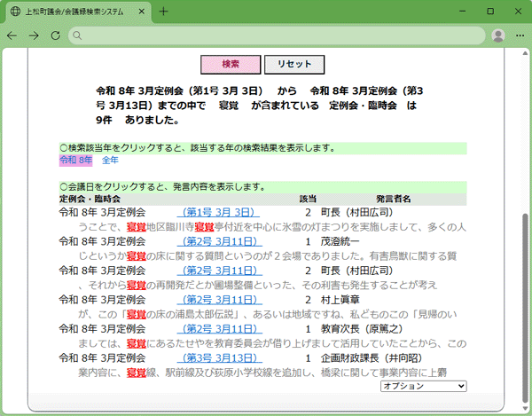Click speaker 企画財政課長（井向昭）
532x416 pixels.
tap(372, 358)
